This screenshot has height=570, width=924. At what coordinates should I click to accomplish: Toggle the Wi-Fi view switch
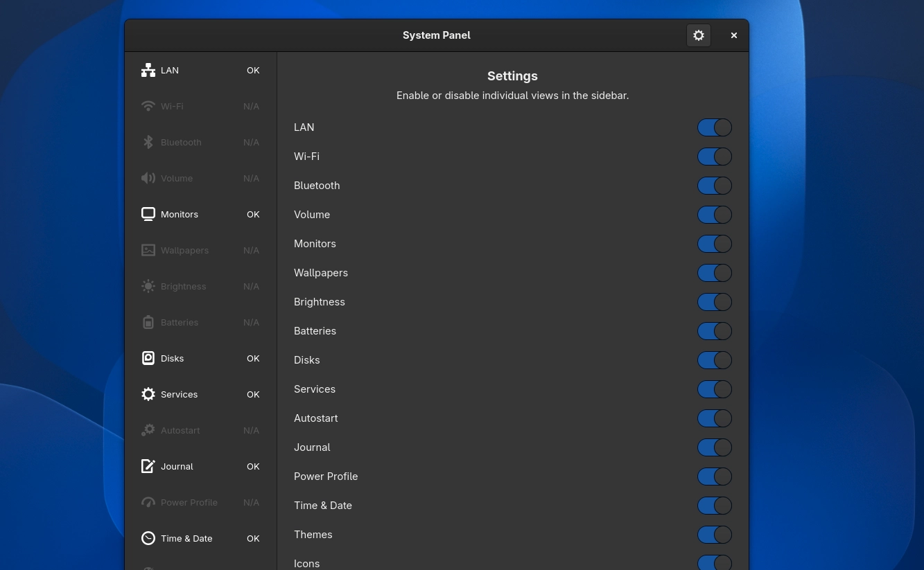pyautogui.click(x=715, y=157)
